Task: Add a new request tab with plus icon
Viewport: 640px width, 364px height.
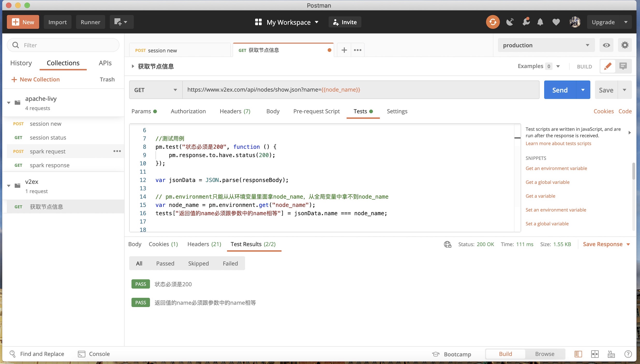Action: tap(344, 50)
